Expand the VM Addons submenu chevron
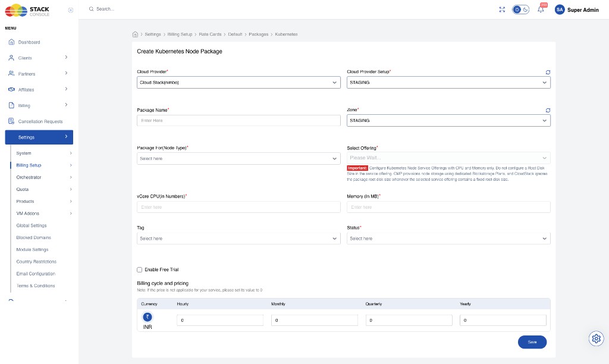 (x=71, y=214)
